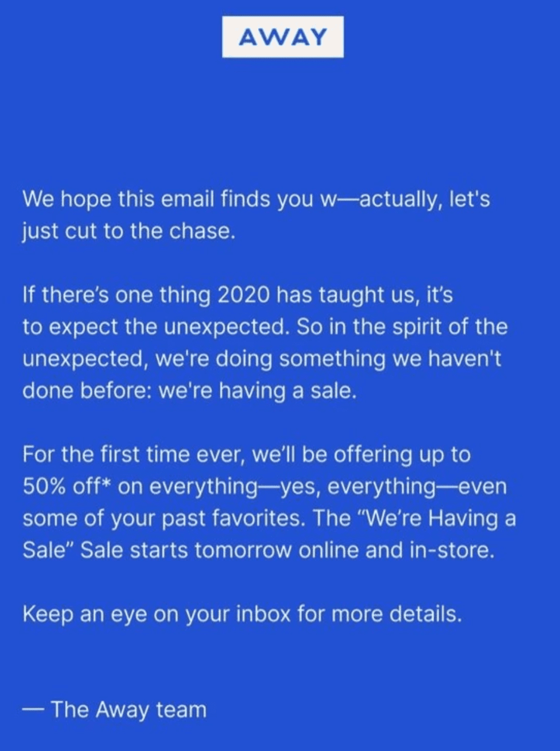Click the "— The Away team" signature

pyautogui.click(x=114, y=710)
